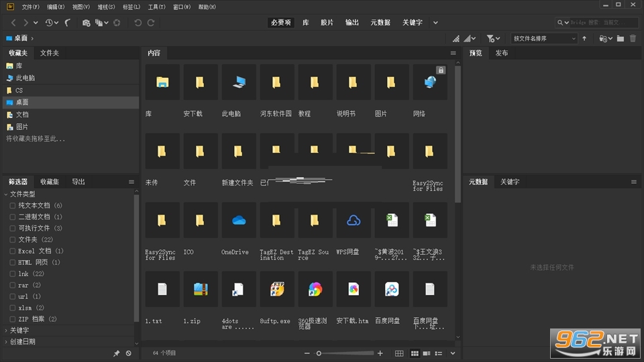Viewport: 644px width, 362px height.
Task: Open the 按文件名排序 sort dropdown
Action: point(544,39)
